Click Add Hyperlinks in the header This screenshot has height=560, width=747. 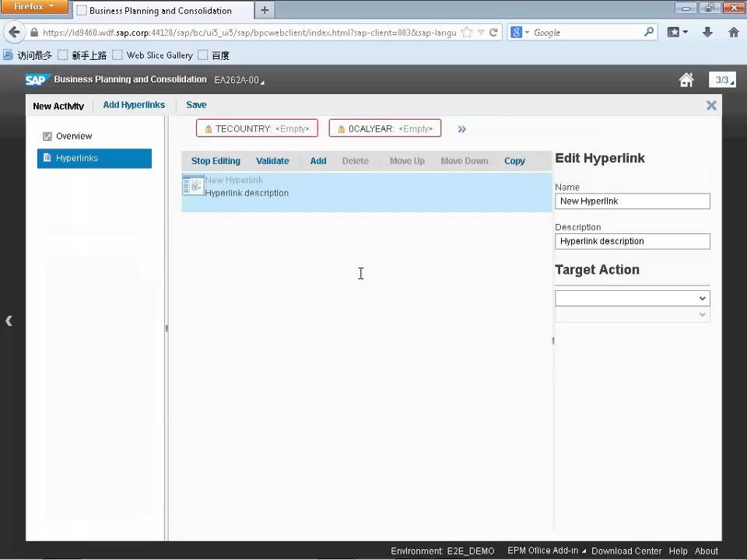[x=134, y=105]
